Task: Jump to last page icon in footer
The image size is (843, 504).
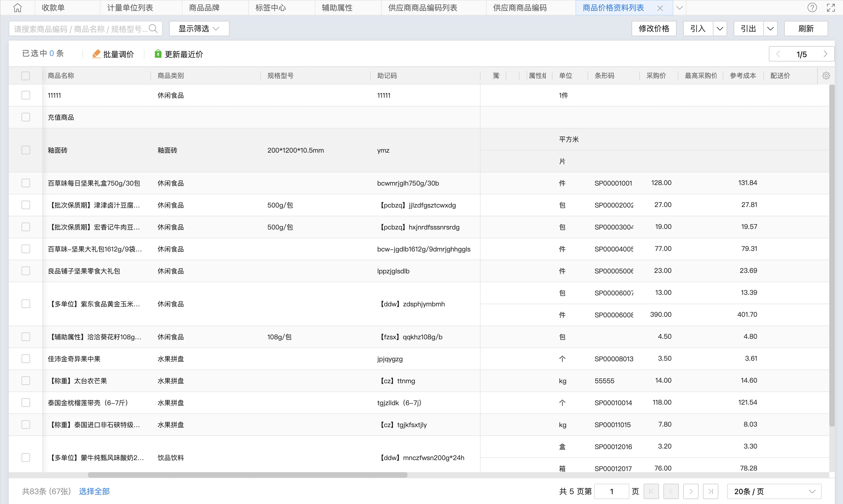Action: click(x=710, y=491)
